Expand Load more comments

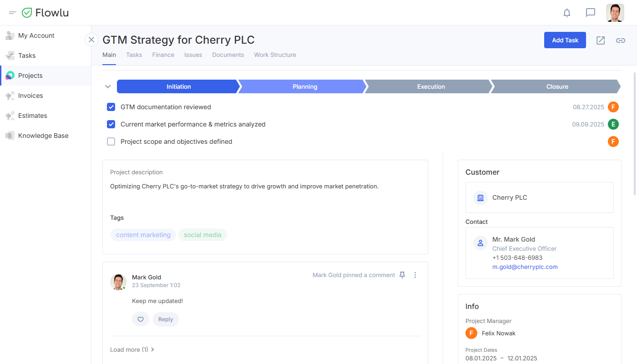[x=132, y=349]
